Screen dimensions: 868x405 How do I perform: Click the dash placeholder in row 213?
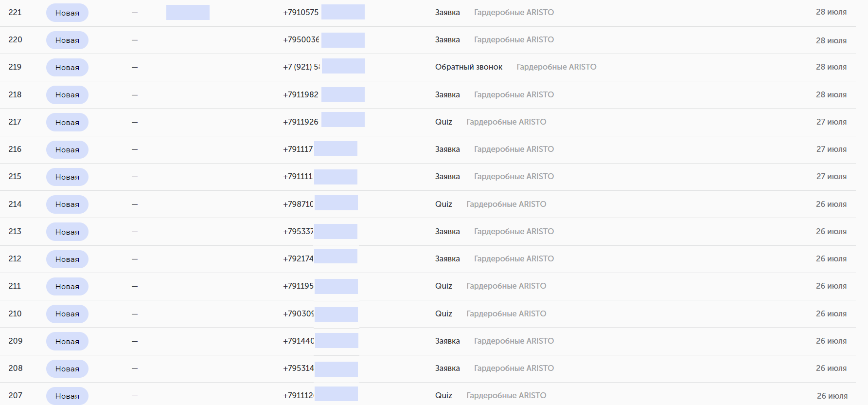point(135,232)
